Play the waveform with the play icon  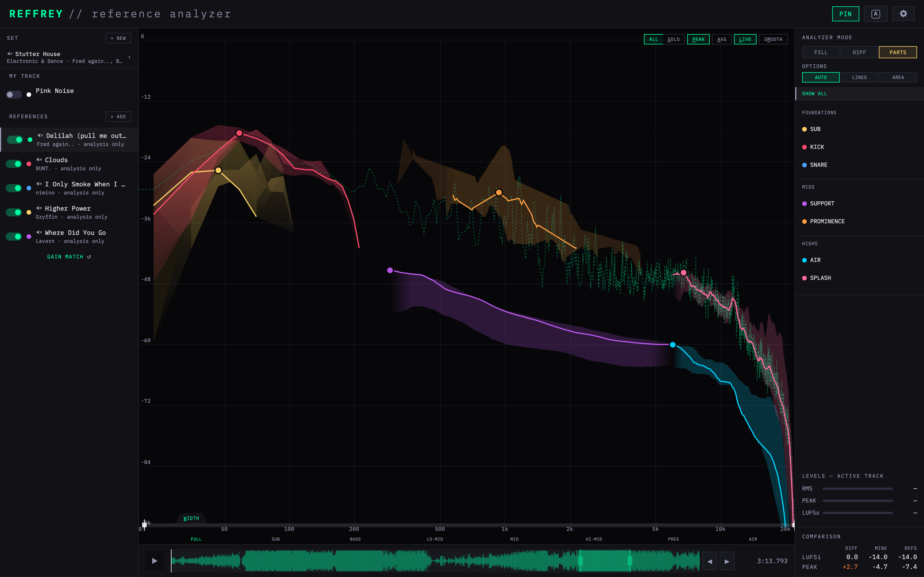(155, 561)
